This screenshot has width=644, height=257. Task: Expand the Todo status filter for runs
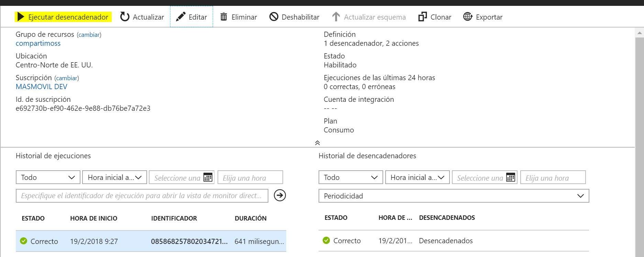pyautogui.click(x=48, y=178)
